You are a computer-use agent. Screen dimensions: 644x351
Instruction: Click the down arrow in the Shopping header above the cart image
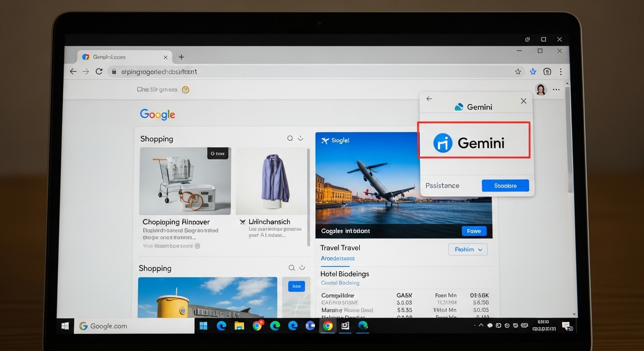pos(301,138)
